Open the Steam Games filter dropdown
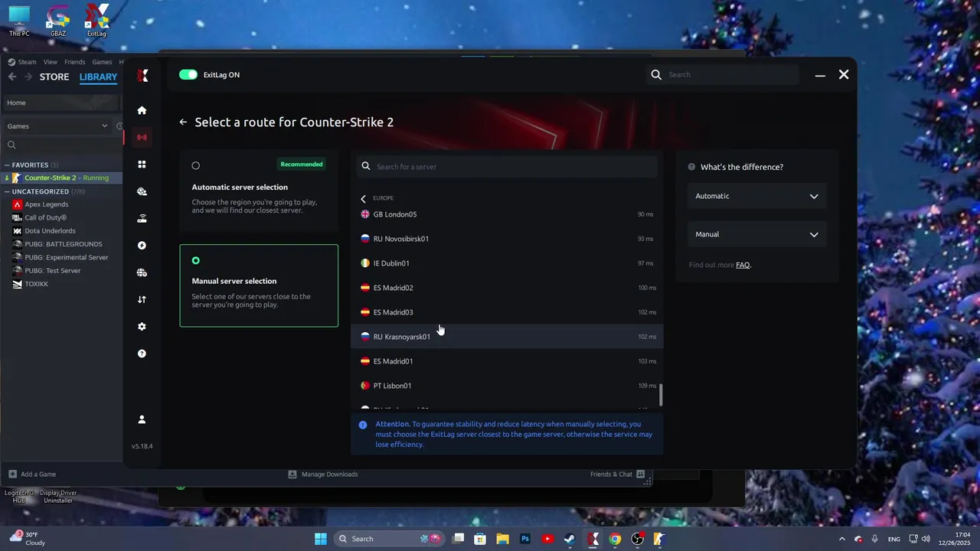The height and width of the screenshot is (551, 980). (x=57, y=126)
